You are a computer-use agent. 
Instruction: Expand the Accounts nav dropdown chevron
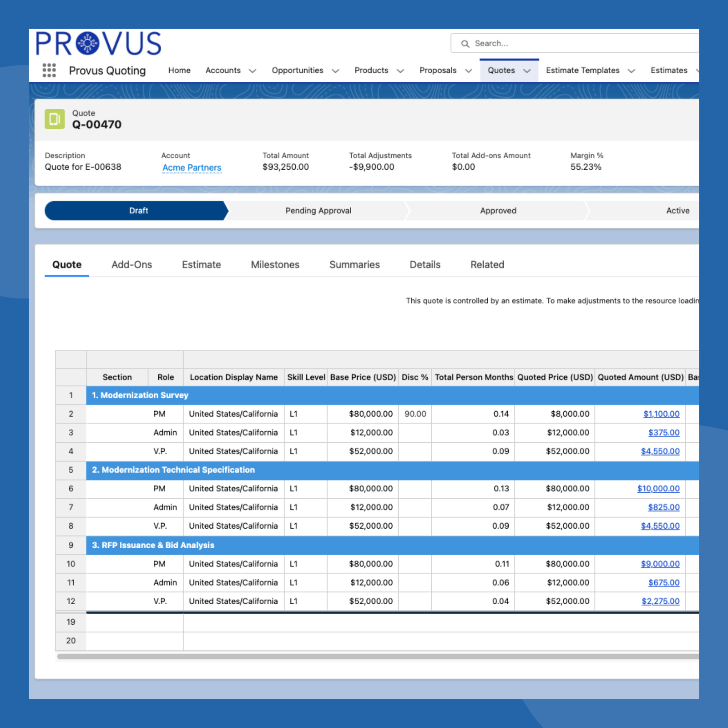tap(253, 71)
